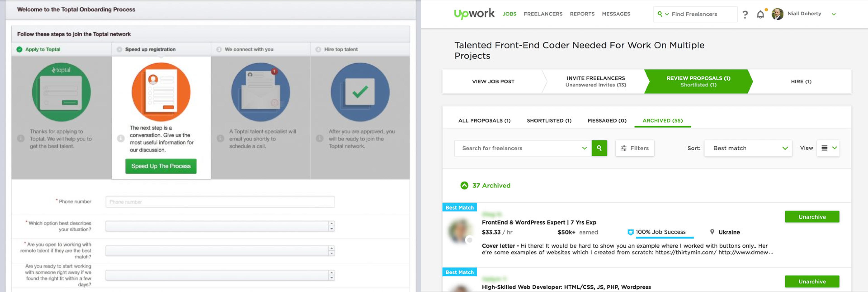Open the FREELANCERS menu
The image size is (868, 292).
[543, 14]
